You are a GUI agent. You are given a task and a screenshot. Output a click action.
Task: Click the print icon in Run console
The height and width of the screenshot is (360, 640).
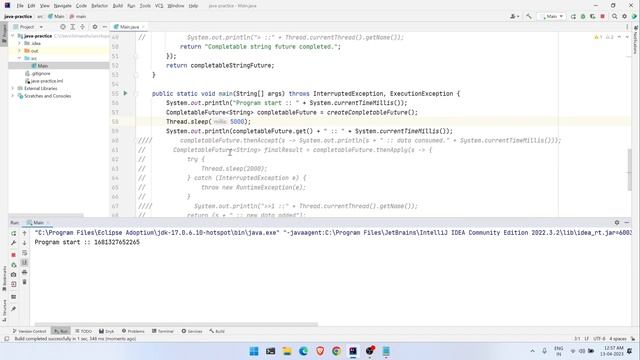coord(24,272)
